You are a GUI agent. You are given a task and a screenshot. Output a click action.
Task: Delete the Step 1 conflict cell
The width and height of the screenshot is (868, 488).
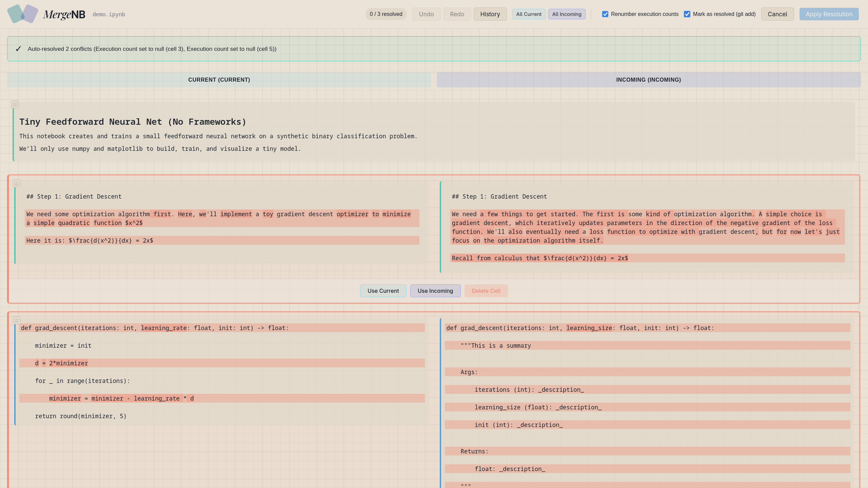486,291
